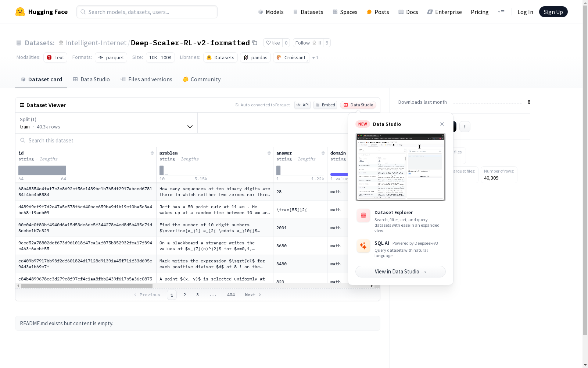Sort by the answer column
The image size is (588, 368).
pyautogui.click(x=323, y=153)
